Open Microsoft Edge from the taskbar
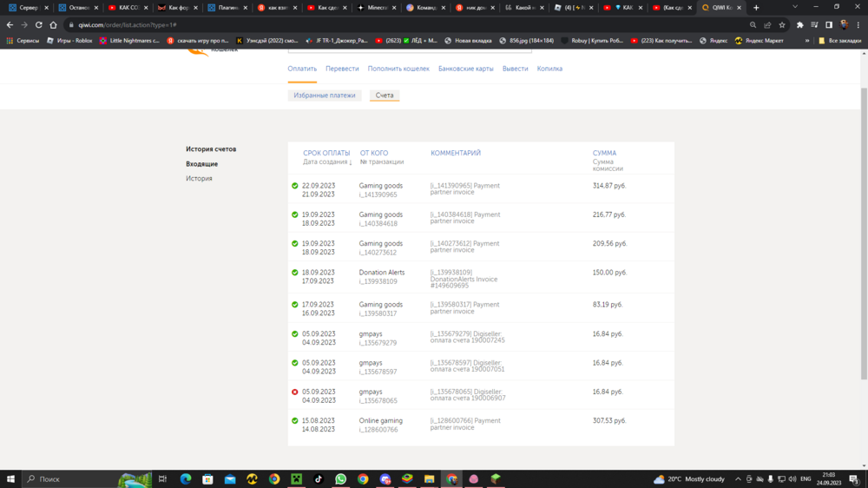 pos(186,479)
